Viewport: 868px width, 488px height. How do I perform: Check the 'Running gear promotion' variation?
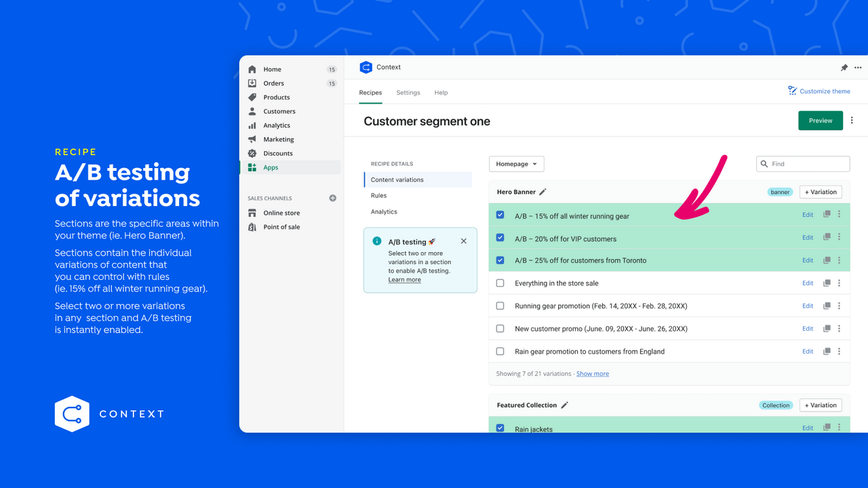pos(500,306)
